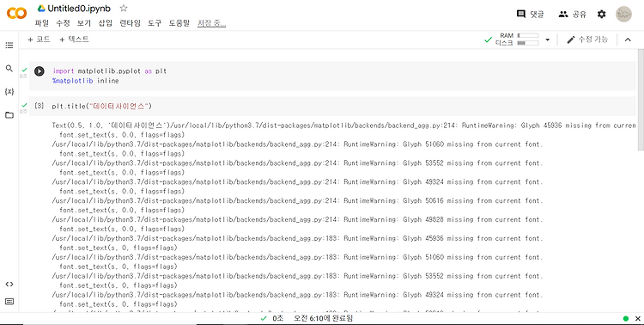The height and width of the screenshot is (325, 644).
Task: Open the 수정 가능 editing mode selector
Action: pos(587,40)
